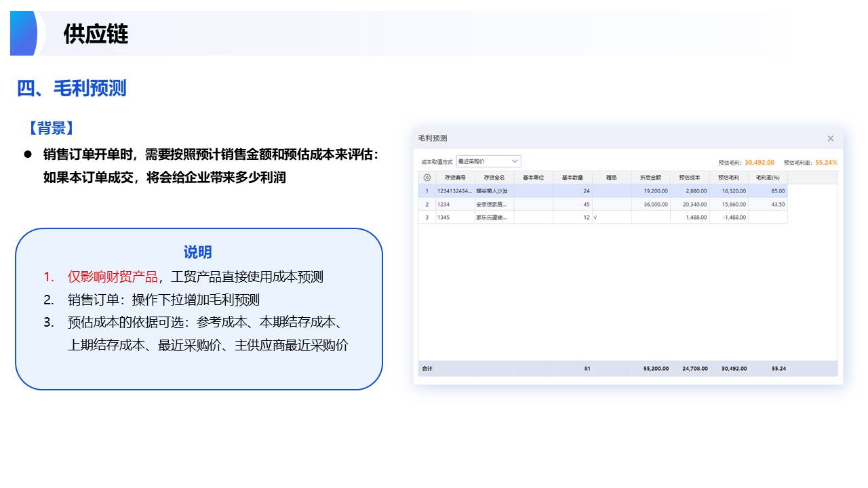Select the 折后金额 column header
The height and width of the screenshot is (488, 868).
[650, 178]
